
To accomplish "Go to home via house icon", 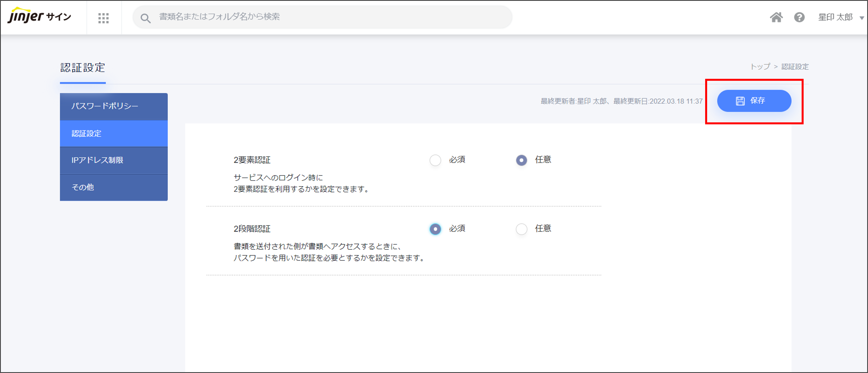I will tap(776, 17).
